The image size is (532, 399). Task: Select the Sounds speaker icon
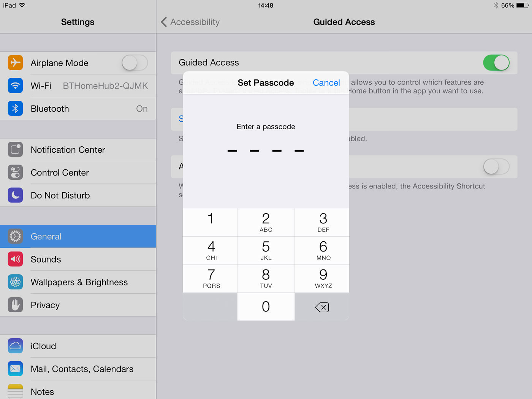(x=15, y=259)
